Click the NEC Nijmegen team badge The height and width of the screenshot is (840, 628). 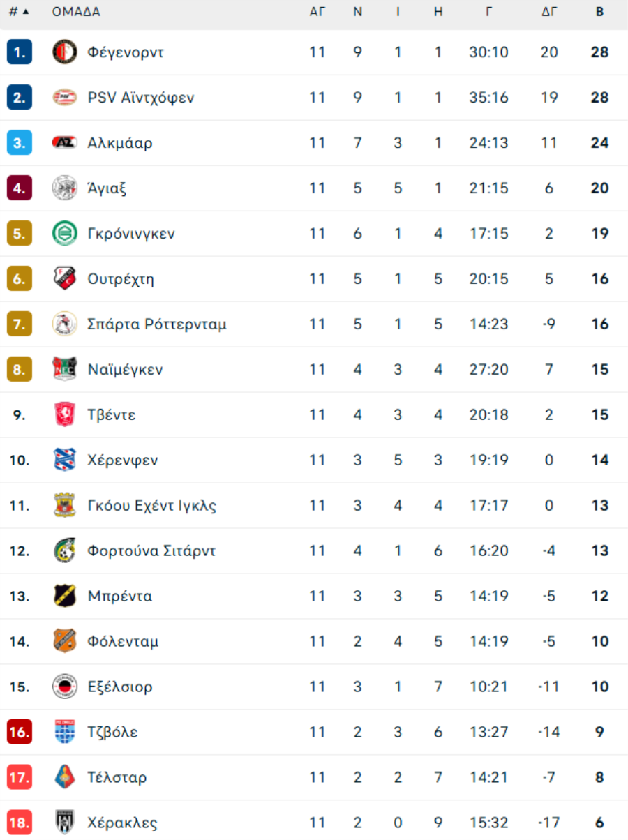tap(65, 370)
